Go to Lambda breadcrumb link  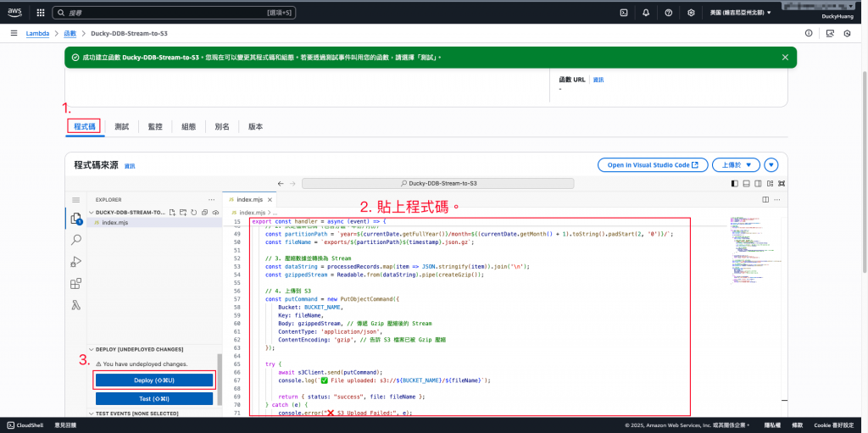point(37,33)
